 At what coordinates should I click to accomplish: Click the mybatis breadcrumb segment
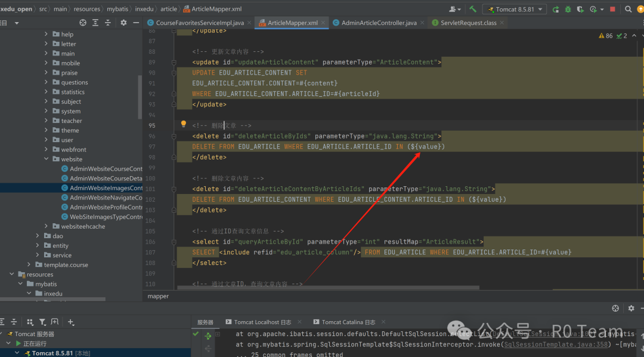click(117, 9)
